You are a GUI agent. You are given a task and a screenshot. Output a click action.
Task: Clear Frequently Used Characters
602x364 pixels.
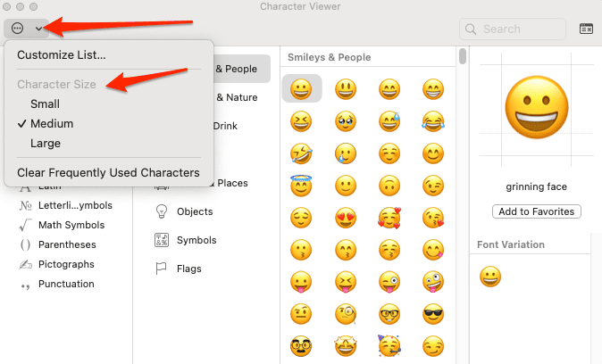click(107, 172)
